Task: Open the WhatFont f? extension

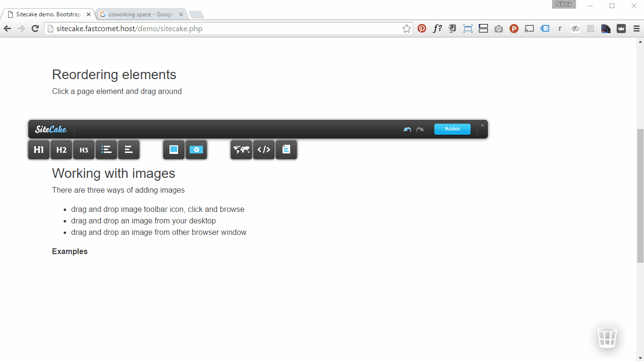Action: coord(437,29)
